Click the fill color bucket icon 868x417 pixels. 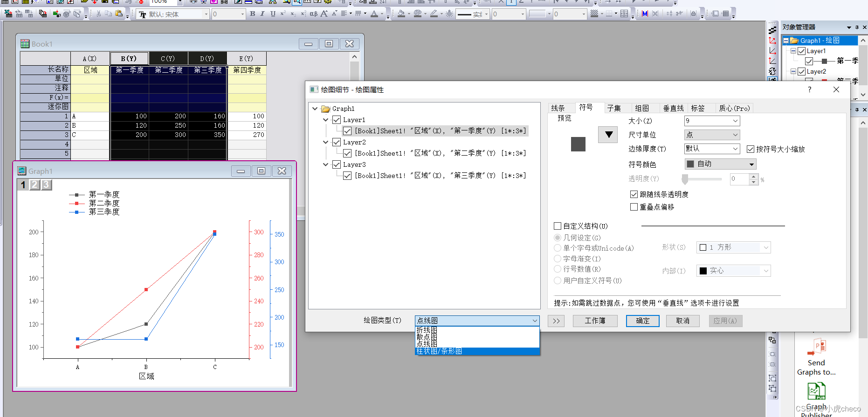click(401, 14)
